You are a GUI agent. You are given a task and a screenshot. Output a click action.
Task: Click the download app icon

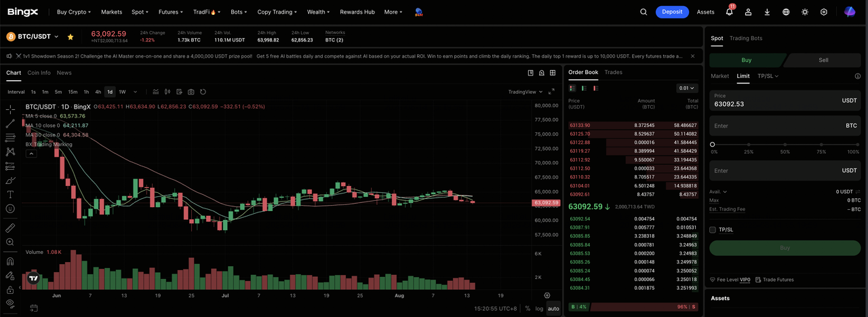[x=767, y=12]
